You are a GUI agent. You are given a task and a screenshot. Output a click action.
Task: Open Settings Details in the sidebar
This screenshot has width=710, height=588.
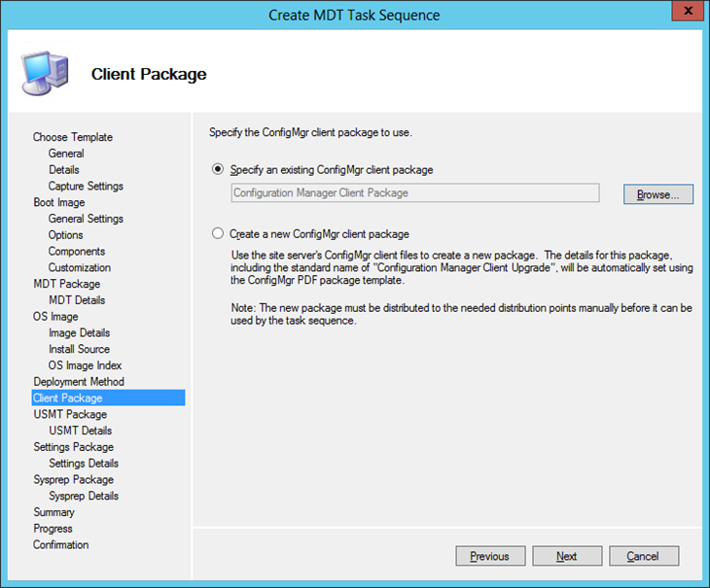pos(84,463)
